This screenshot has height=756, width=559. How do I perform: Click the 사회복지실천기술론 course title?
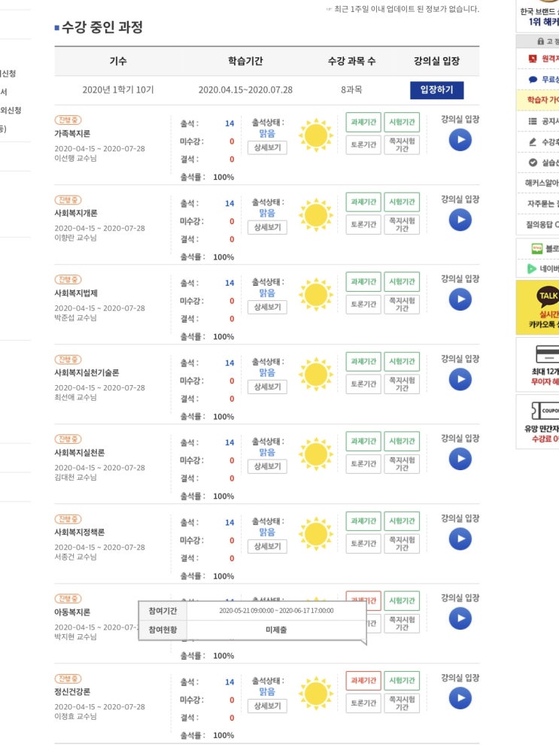click(x=87, y=372)
